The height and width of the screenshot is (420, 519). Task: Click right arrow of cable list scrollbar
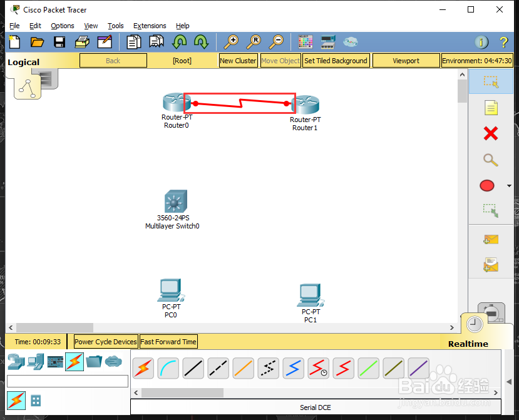[x=495, y=393]
